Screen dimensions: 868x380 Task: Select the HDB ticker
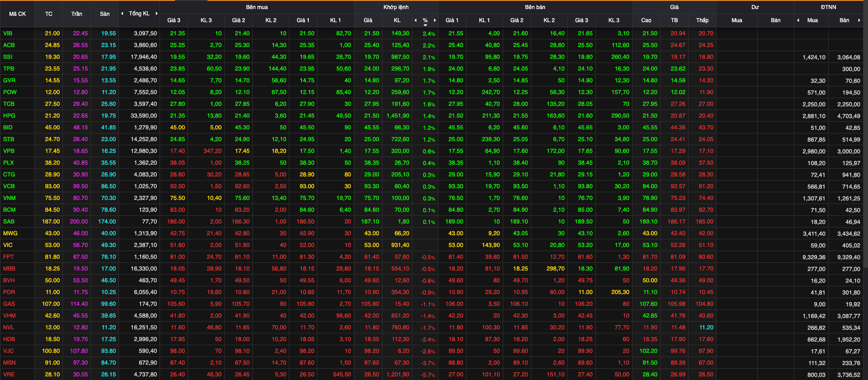(9, 339)
